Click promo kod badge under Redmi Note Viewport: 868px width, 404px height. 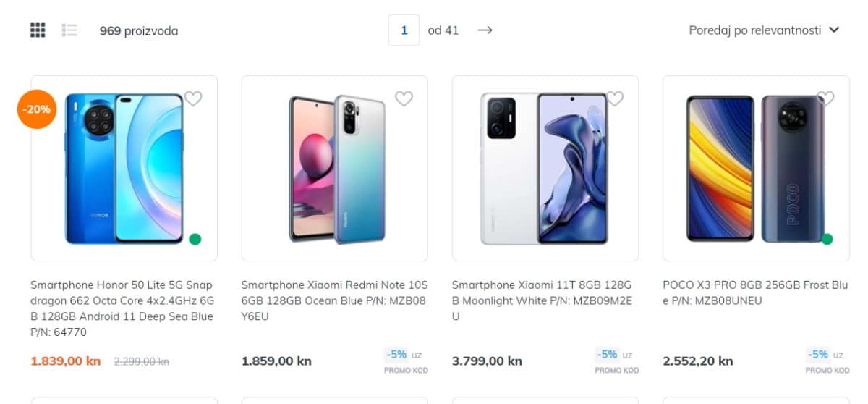(x=406, y=361)
